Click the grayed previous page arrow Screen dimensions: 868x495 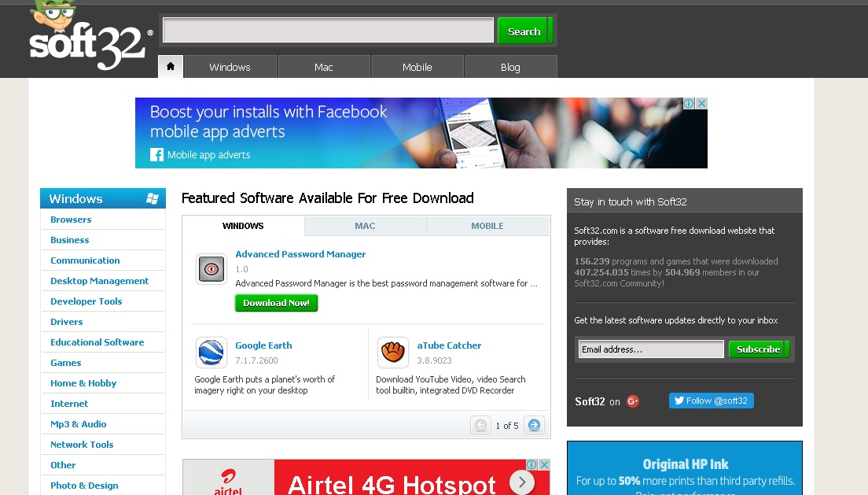[480, 424]
